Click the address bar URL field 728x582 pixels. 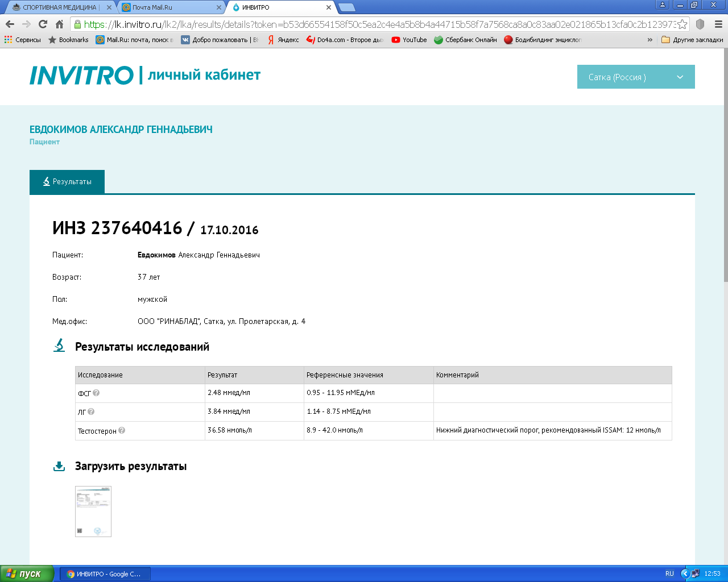(x=375, y=24)
